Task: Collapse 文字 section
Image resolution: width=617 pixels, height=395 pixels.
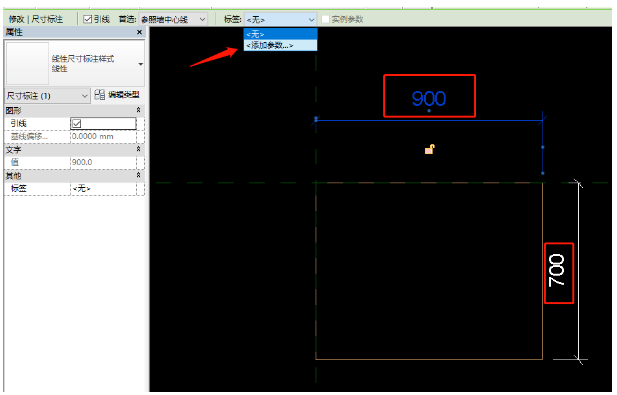Action: coord(139,150)
